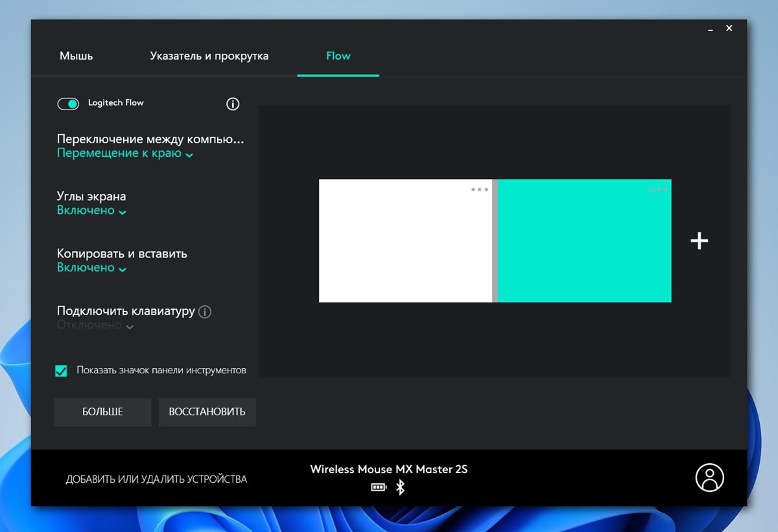Expand the Перемещение к краю dropdown
778x532 pixels.
coord(124,154)
